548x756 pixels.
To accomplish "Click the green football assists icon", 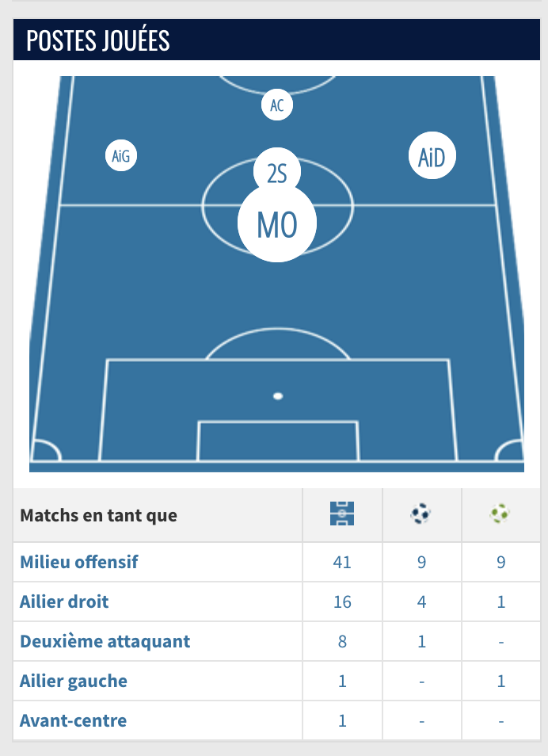I will 500,514.
